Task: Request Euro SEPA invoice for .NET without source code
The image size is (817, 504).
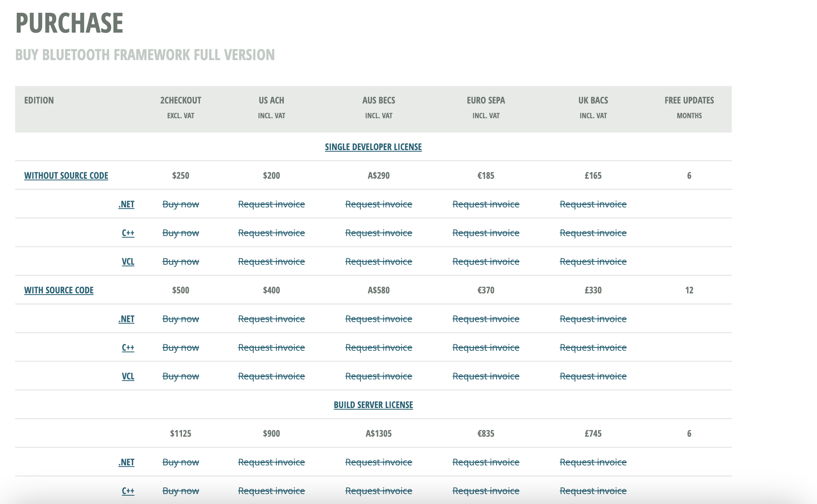Action: point(486,204)
